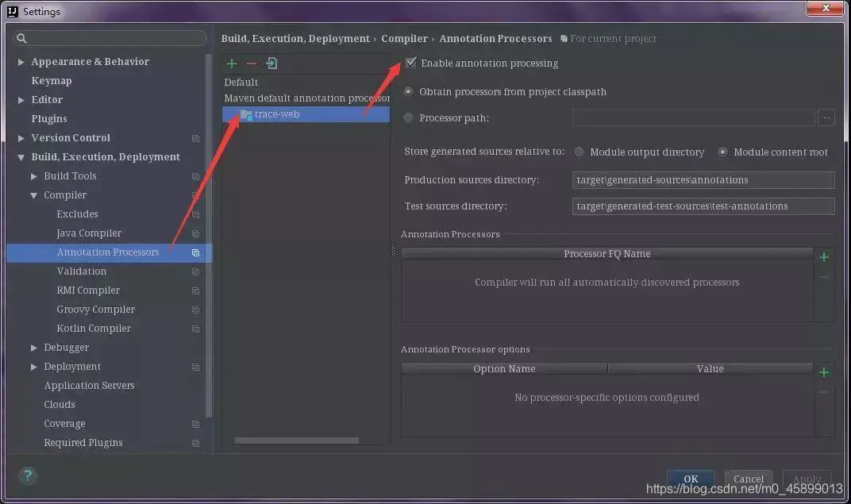Image resolution: width=851 pixels, height=504 pixels.
Task: Expand the Editor settings node
Action: [x=21, y=100]
